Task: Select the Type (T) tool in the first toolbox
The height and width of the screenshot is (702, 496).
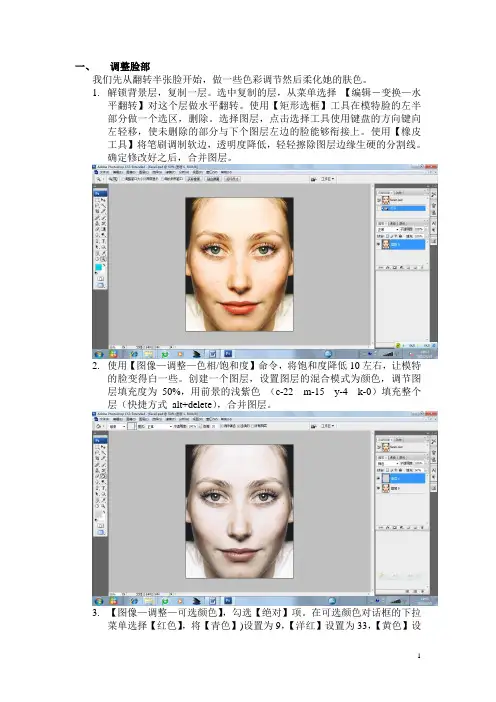Action: [x=103, y=241]
